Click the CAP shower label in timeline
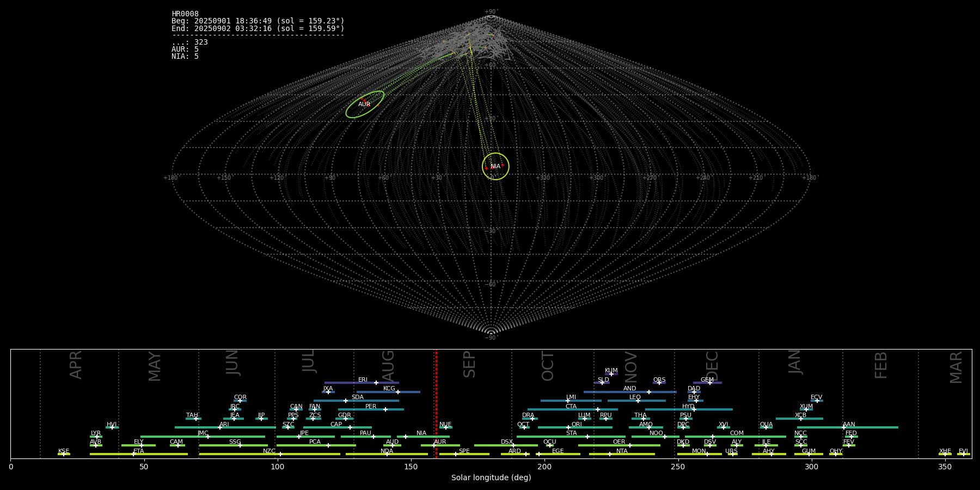 point(336,425)
